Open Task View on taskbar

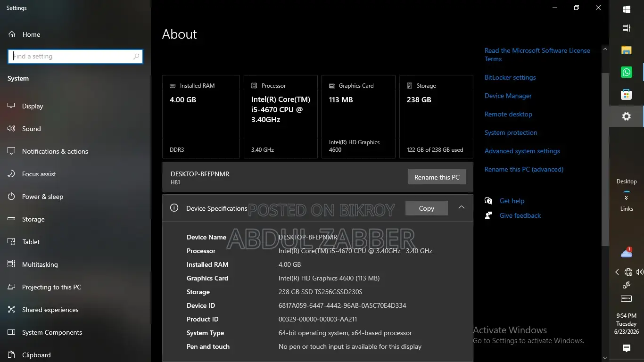tap(627, 28)
